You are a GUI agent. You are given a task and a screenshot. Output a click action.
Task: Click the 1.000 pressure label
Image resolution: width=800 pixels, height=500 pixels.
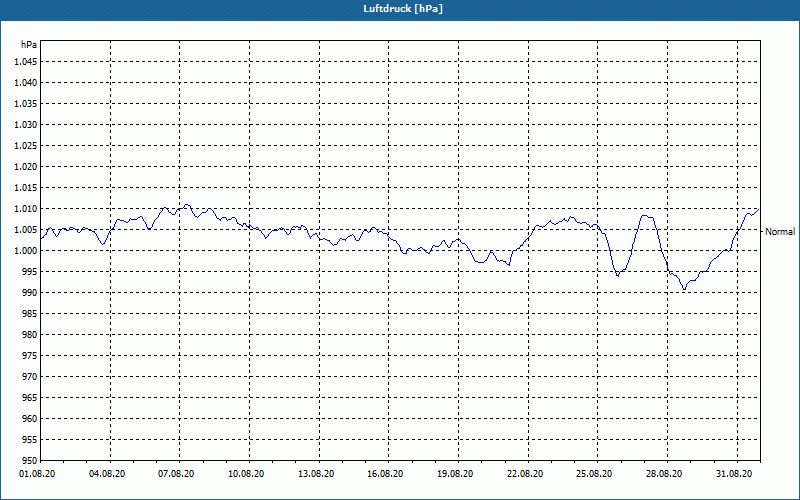tap(26, 251)
